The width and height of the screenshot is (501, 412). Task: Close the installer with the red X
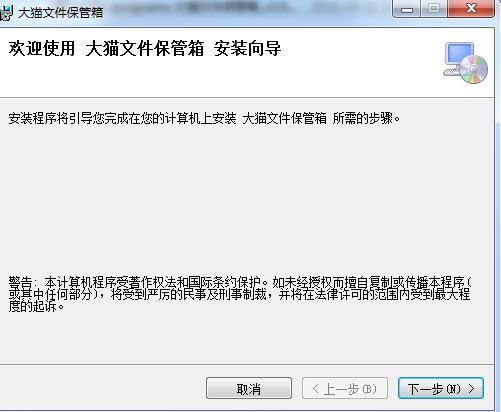click(471, 9)
